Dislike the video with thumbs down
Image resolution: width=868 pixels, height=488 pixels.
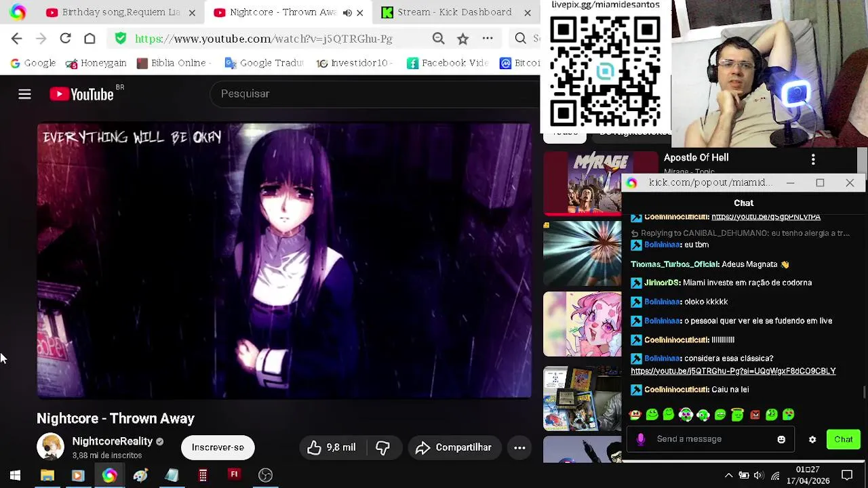(383, 447)
